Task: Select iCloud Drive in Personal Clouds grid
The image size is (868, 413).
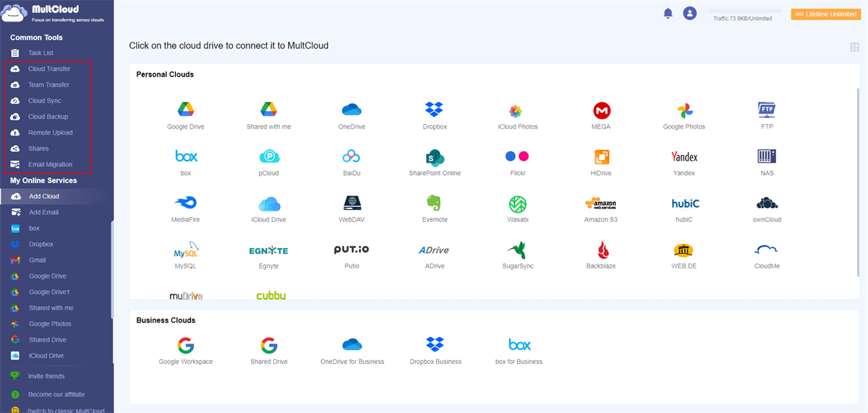Action: 268,203
